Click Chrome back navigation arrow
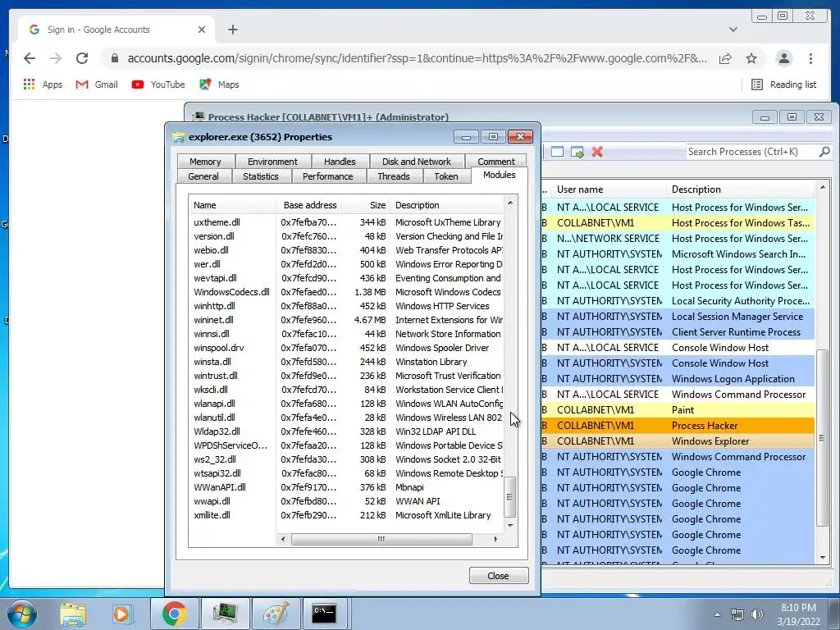The height and width of the screenshot is (630, 840). pyautogui.click(x=30, y=58)
